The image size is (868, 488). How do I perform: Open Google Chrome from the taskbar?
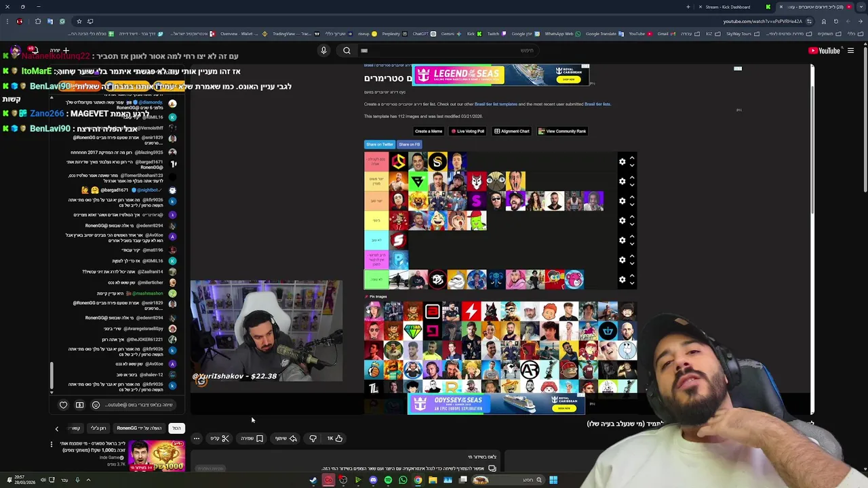418,480
